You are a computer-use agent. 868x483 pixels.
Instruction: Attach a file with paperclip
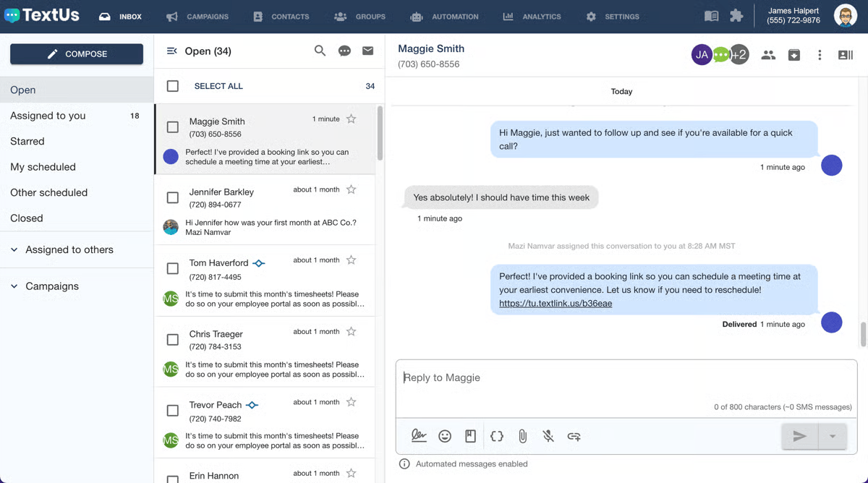tap(522, 436)
